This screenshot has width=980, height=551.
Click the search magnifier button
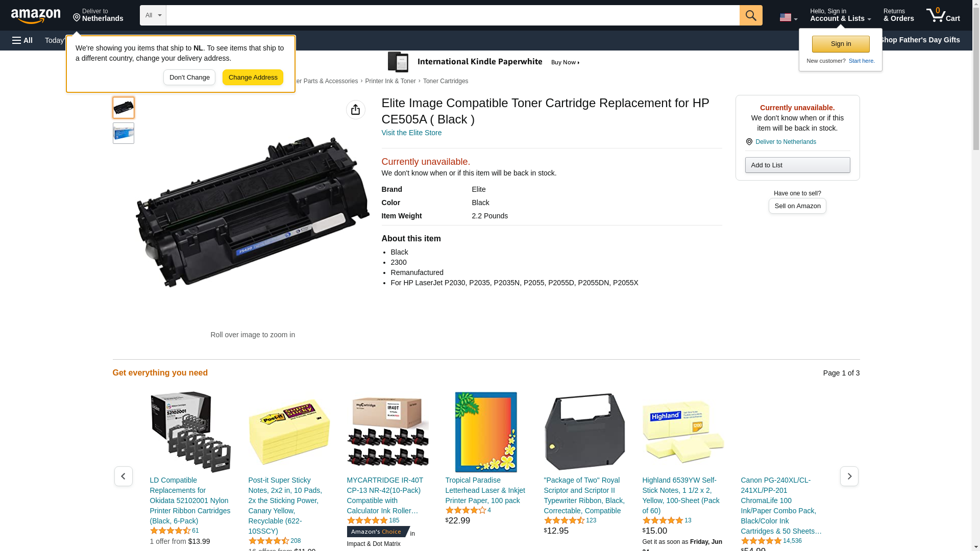(x=751, y=15)
